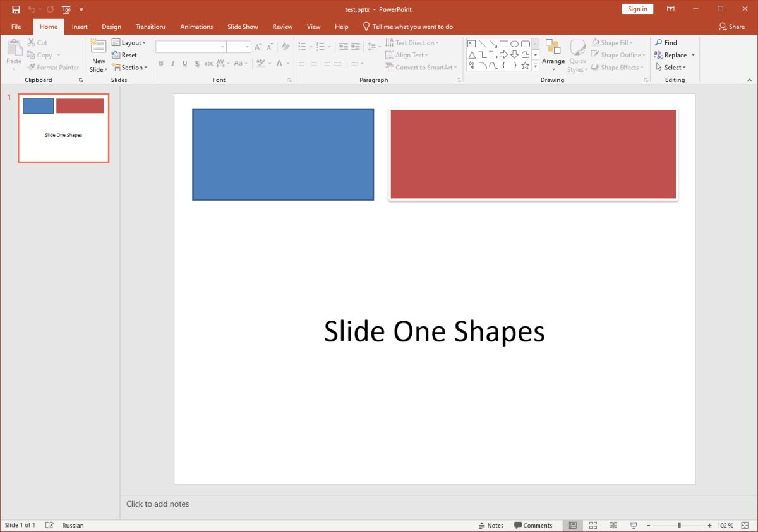Zoom in with the plus button

710,525
